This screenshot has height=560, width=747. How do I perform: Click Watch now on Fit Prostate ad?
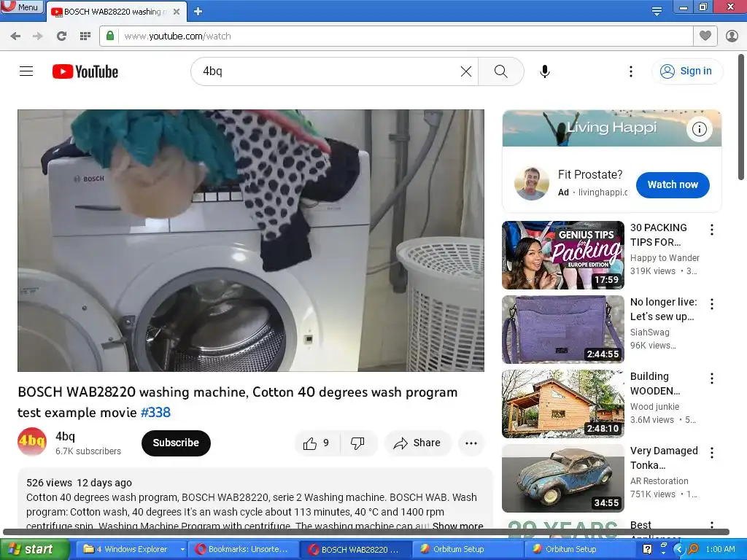(673, 184)
